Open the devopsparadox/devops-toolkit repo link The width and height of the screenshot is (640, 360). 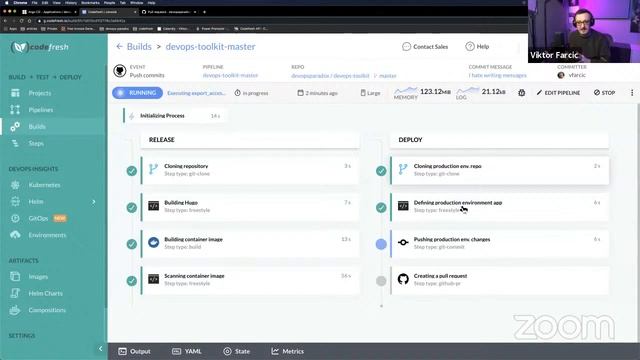click(x=330, y=76)
